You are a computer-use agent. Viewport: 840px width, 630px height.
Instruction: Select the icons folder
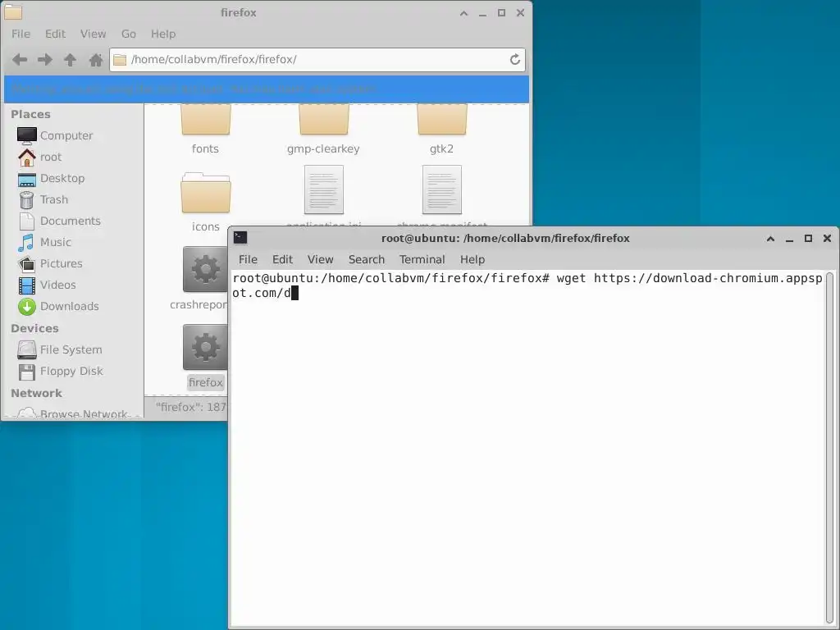(x=206, y=202)
